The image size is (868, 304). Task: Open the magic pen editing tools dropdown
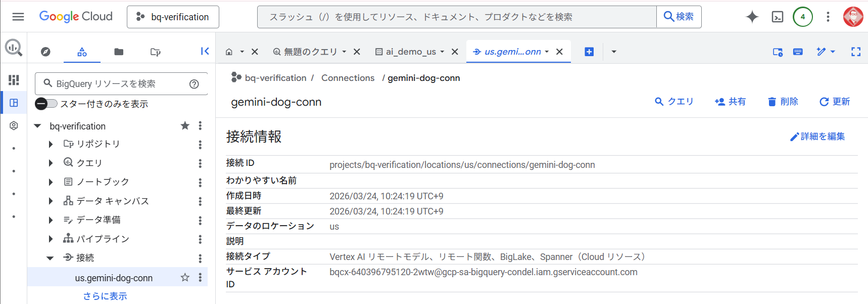(x=826, y=52)
